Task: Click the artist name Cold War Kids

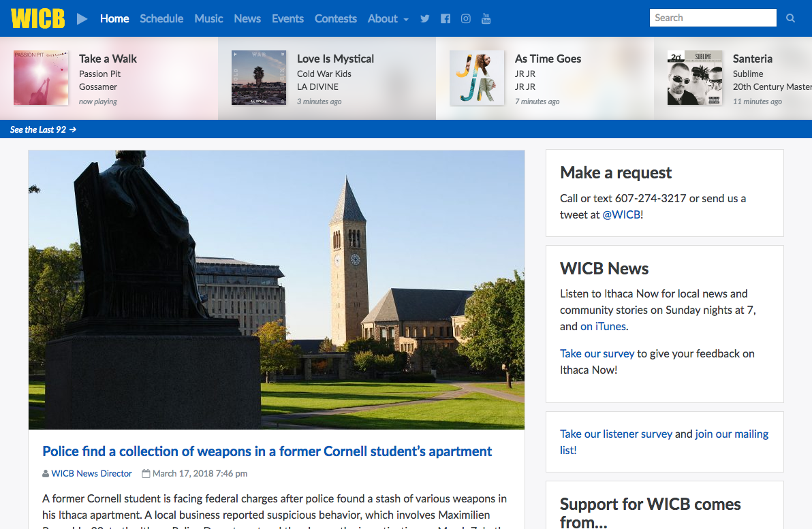Action: 324,74
